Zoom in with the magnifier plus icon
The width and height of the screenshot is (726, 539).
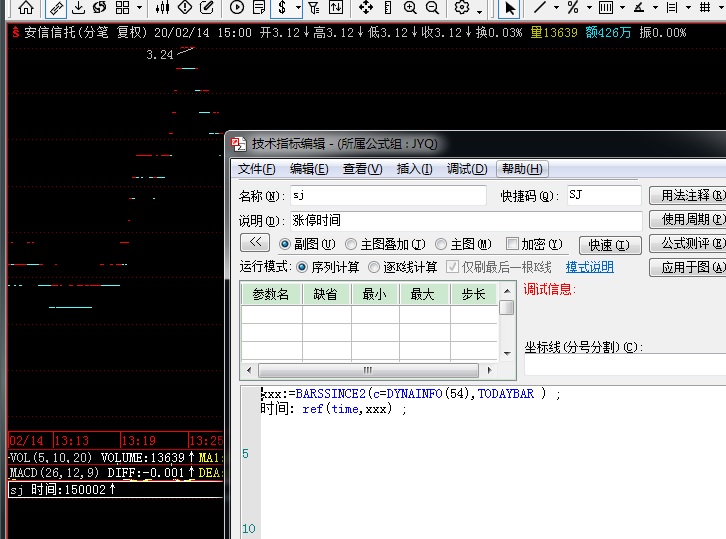click(410, 7)
